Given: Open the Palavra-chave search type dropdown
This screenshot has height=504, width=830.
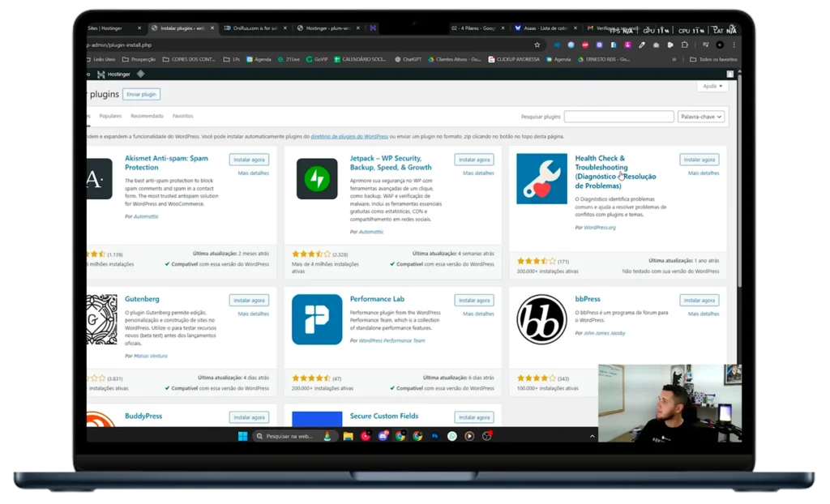Looking at the screenshot, I should (701, 117).
